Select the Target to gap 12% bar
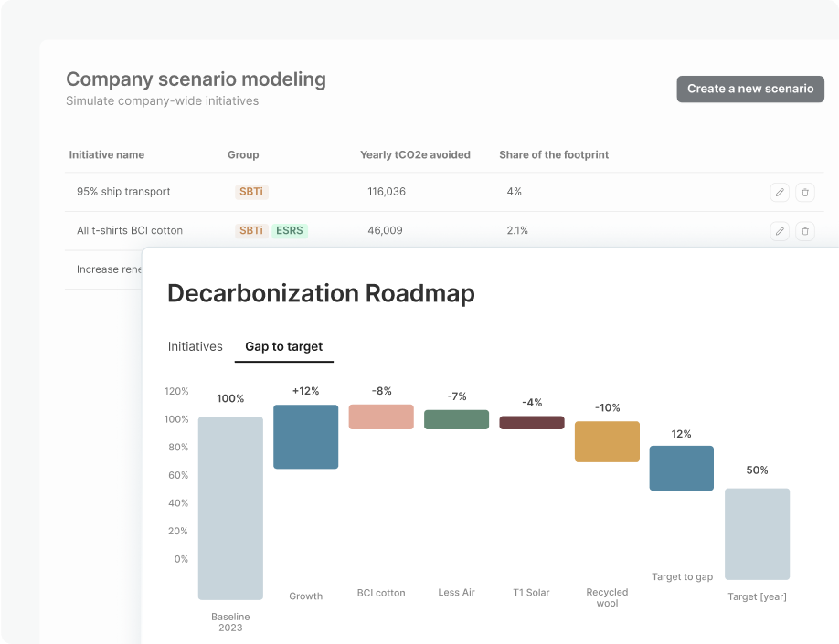Image resolution: width=839 pixels, height=644 pixels. pos(682,468)
